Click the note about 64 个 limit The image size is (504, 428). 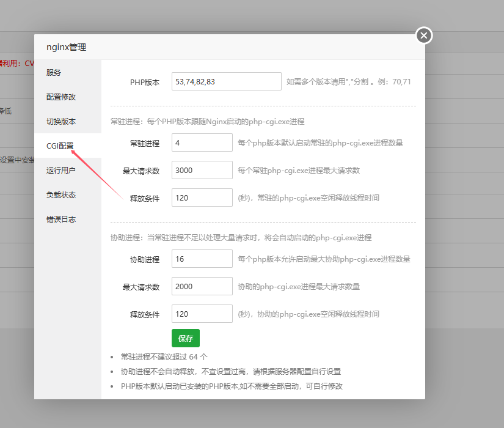[164, 357]
